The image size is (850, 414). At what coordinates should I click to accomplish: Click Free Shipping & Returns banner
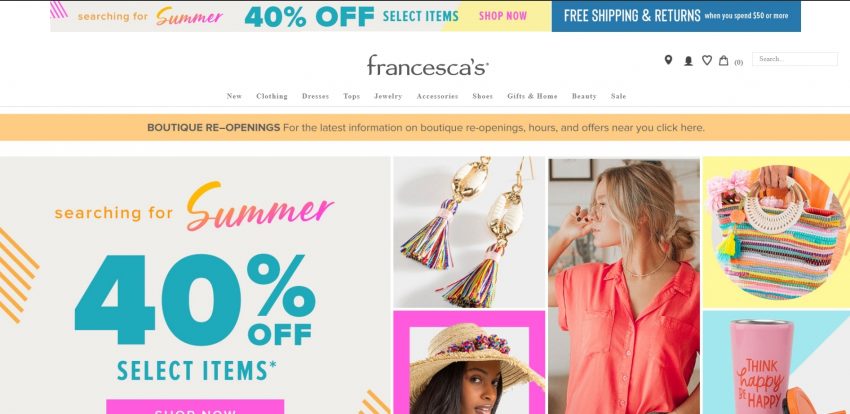[x=676, y=16]
